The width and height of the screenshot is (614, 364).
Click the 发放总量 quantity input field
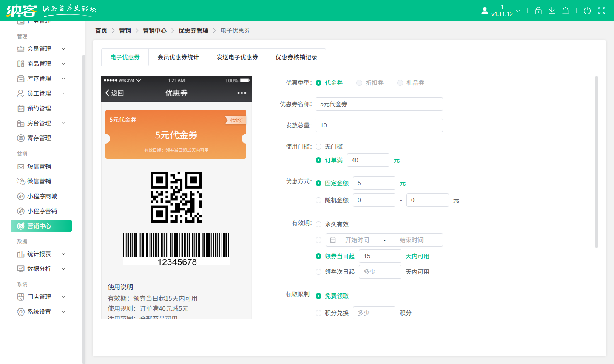coord(378,125)
